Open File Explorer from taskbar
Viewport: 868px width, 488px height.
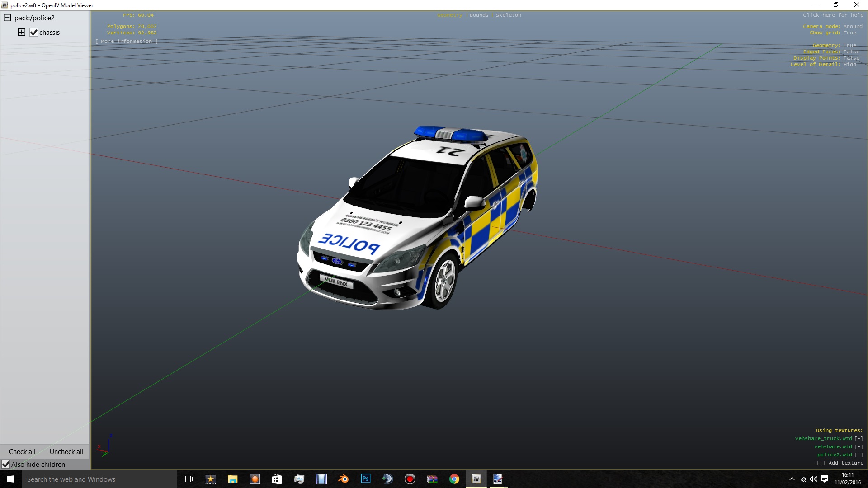pyautogui.click(x=233, y=479)
